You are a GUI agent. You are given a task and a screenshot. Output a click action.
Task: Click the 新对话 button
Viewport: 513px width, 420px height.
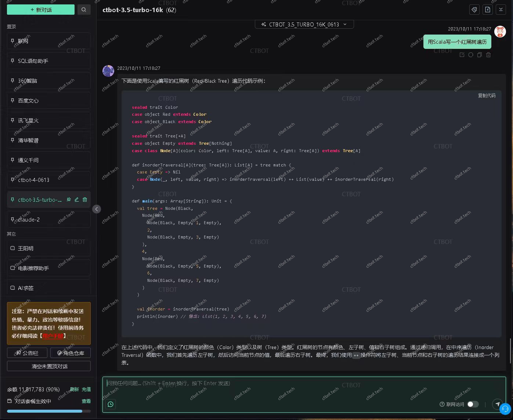(41, 10)
